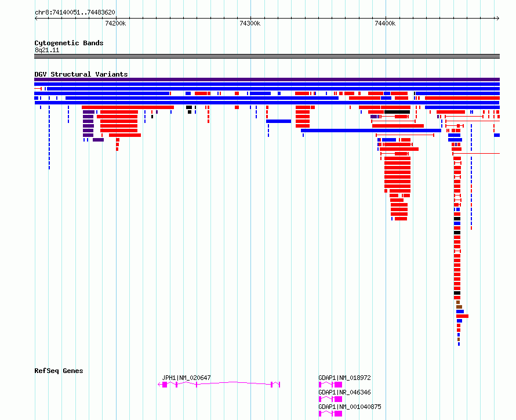Screen dimensions: 516x420
Task: Open the GDAP1|NM_018972 gene label
Action: (x=344, y=378)
